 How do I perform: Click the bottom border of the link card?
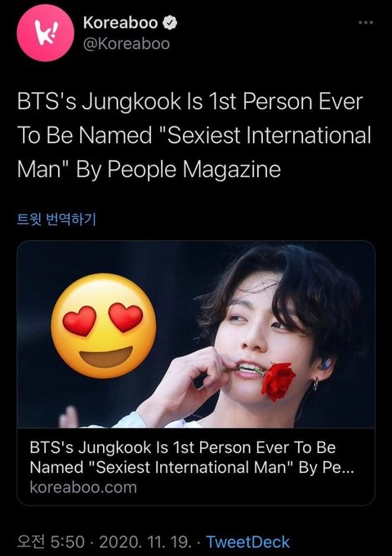point(196,505)
